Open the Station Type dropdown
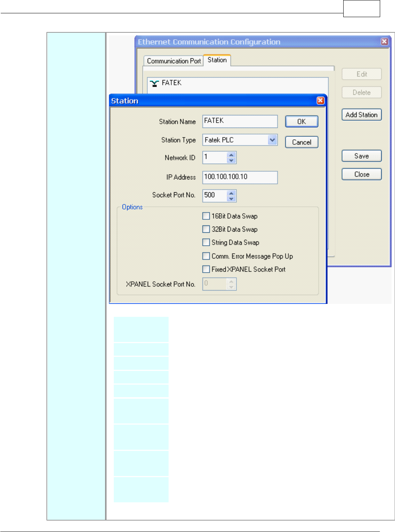Viewport: 395px width, 532px height. pos(272,140)
